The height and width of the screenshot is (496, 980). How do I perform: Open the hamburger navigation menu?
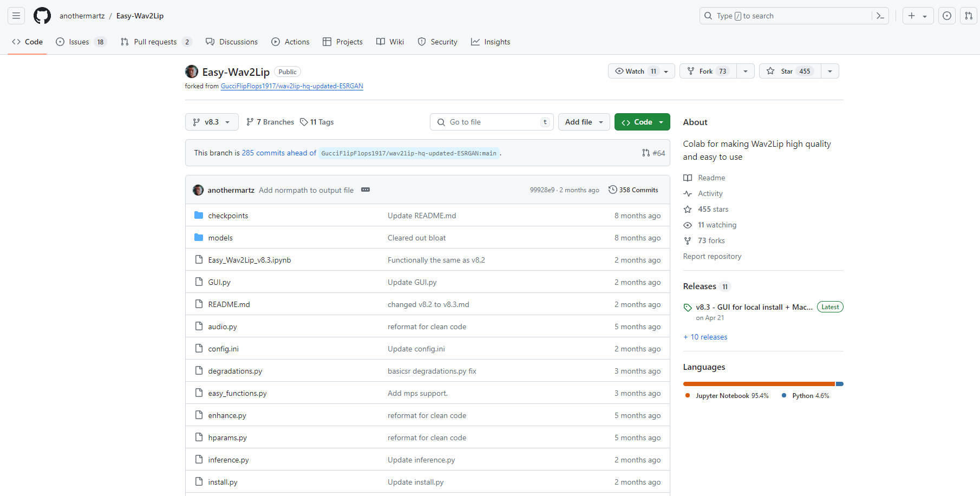[x=16, y=16]
